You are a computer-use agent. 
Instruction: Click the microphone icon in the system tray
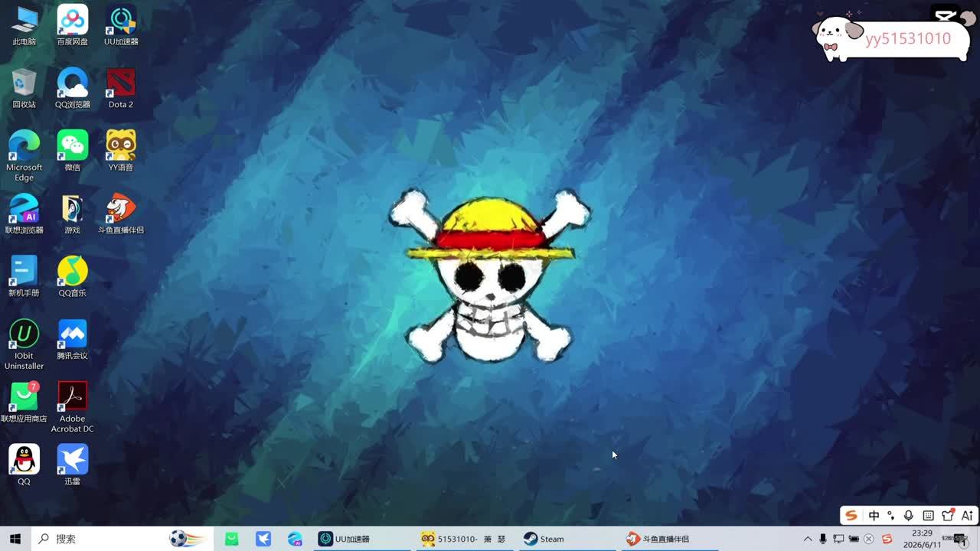(x=823, y=539)
